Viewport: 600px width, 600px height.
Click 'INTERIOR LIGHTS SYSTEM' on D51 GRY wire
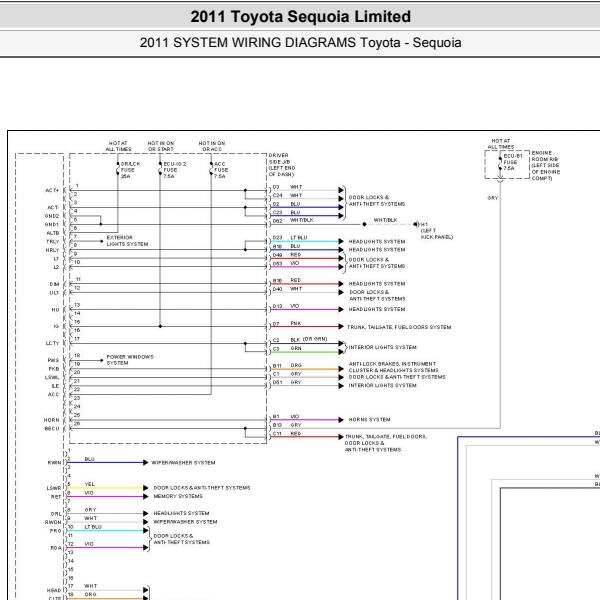(x=382, y=385)
